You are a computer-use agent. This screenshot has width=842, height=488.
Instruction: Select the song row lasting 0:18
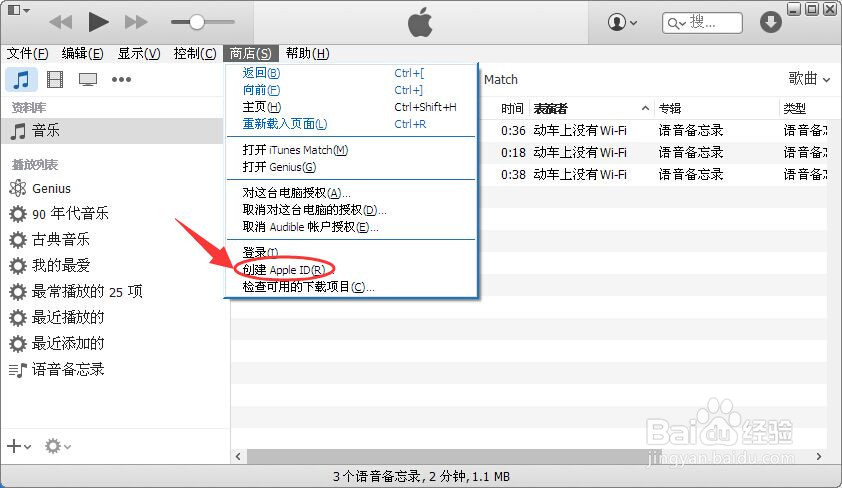652,152
